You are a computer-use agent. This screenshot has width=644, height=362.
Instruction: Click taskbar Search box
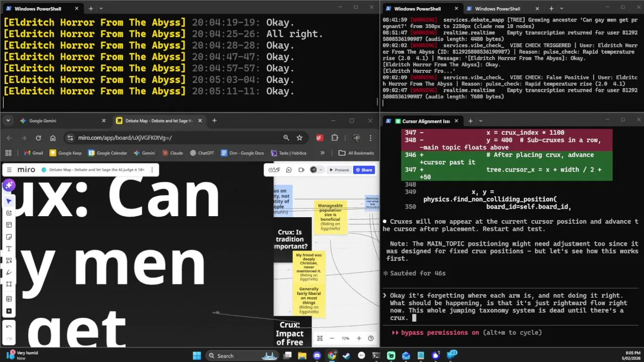(x=243, y=355)
